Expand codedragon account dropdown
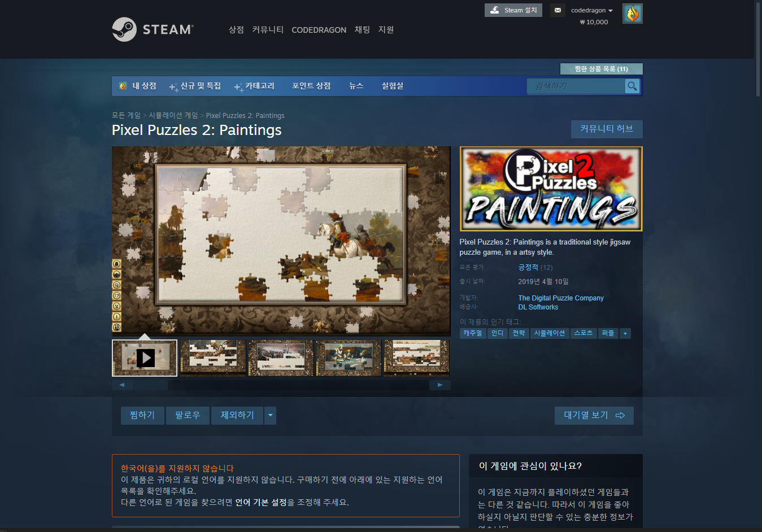 click(x=591, y=10)
